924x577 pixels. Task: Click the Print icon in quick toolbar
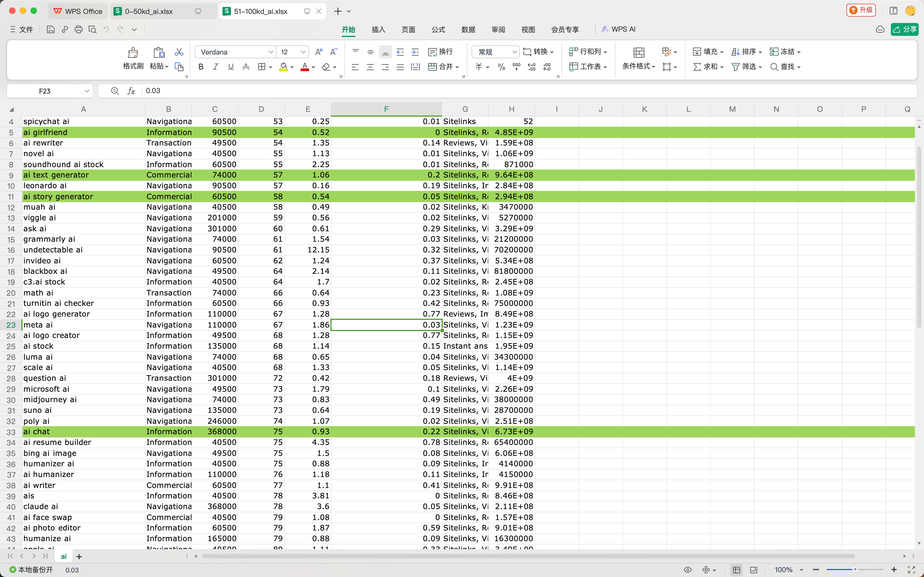coord(79,29)
